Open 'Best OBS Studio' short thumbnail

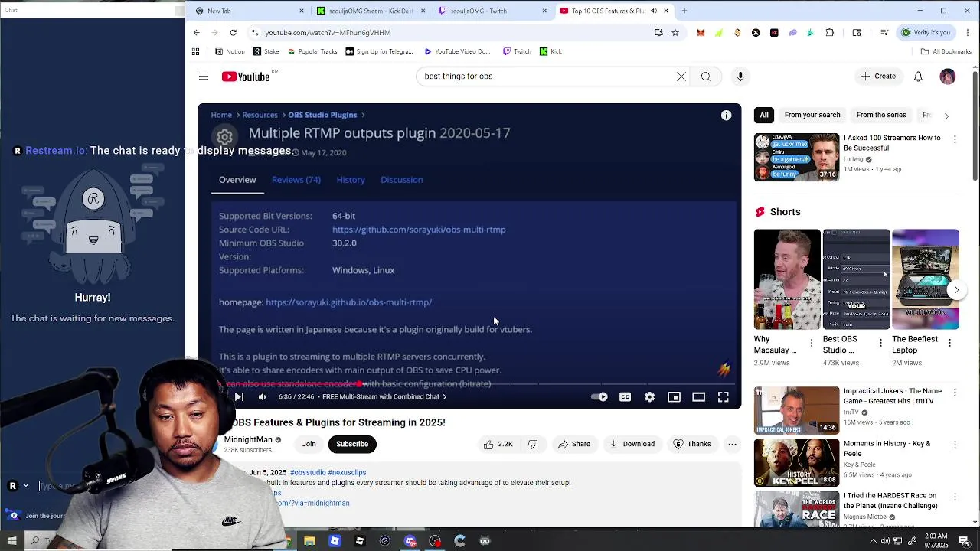click(x=856, y=279)
